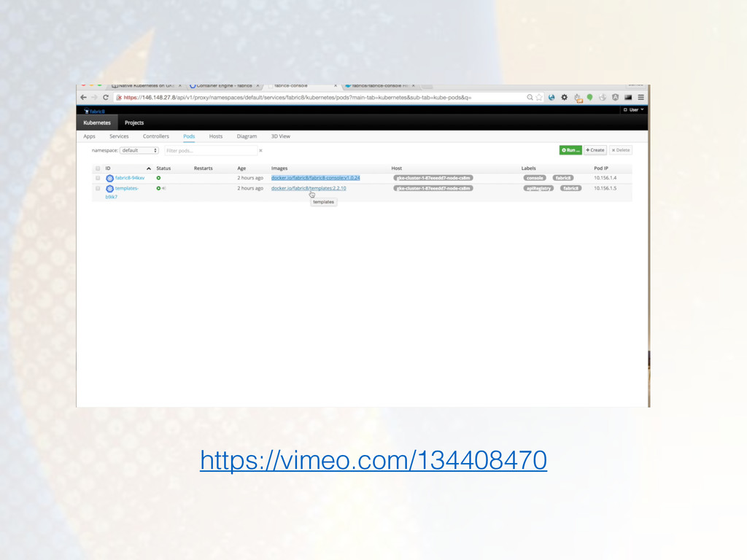
Task: Open the Diagram sub-tab
Action: tap(247, 136)
